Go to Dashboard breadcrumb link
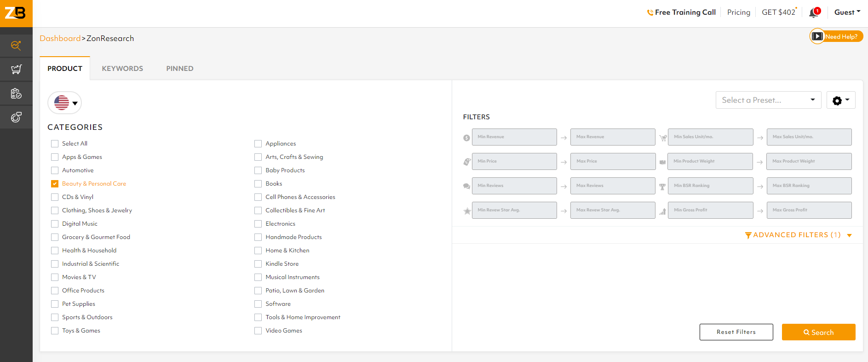Viewport: 868px width, 362px height. (x=60, y=38)
